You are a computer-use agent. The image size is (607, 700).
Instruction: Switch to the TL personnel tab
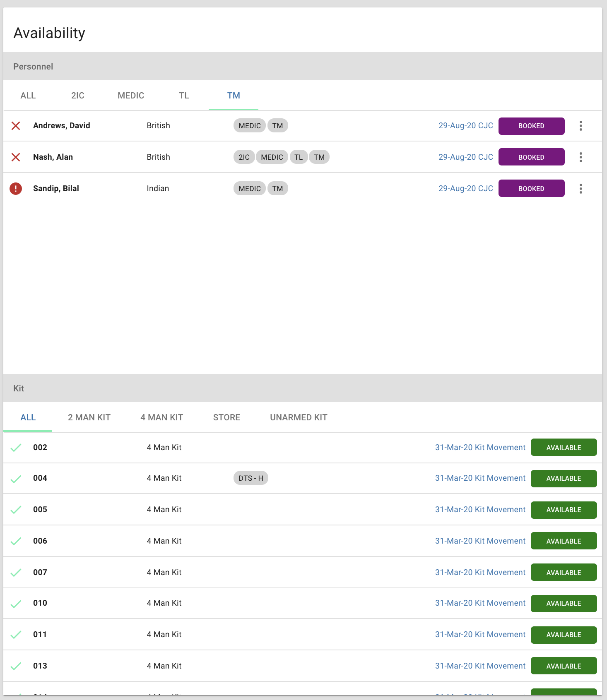(x=184, y=96)
